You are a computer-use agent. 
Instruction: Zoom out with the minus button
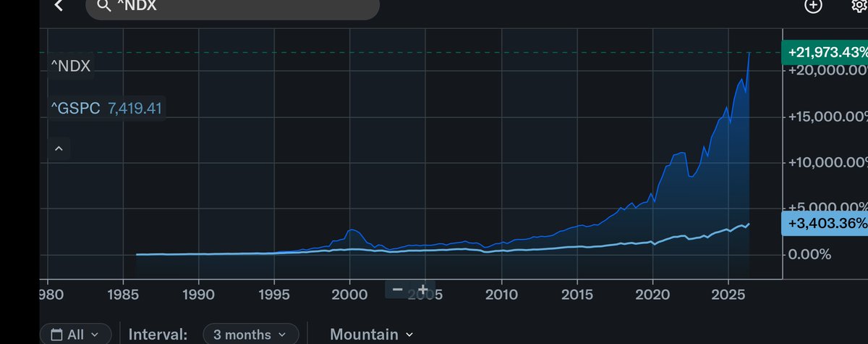(397, 289)
